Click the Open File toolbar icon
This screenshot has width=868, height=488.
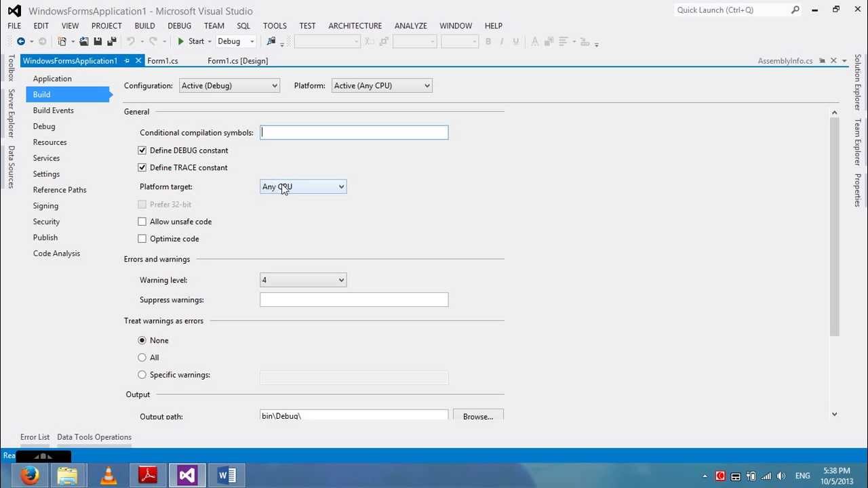click(x=84, y=41)
